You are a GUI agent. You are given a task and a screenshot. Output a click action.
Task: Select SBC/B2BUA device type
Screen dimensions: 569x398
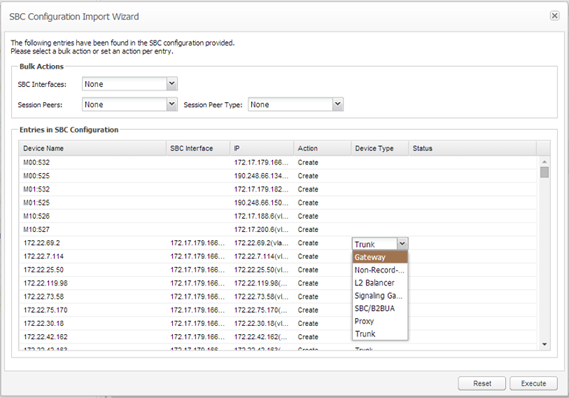380,308
